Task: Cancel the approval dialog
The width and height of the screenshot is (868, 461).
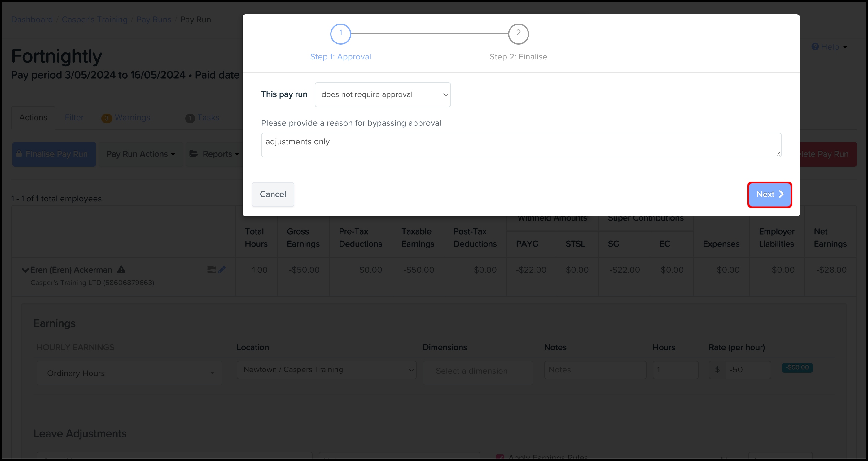Action: coord(273,195)
